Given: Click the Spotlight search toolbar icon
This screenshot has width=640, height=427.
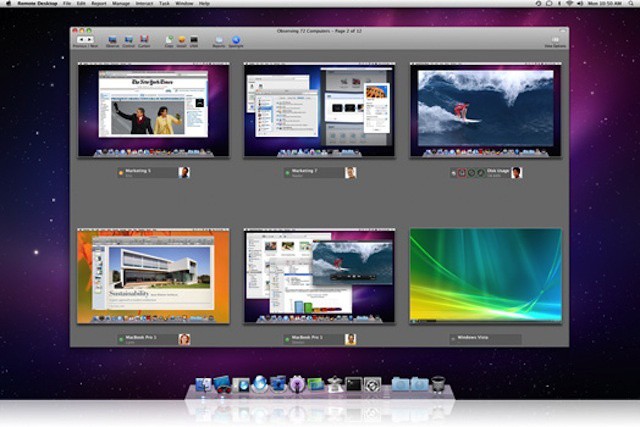Looking at the screenshot, I should [x=236, y=40].
